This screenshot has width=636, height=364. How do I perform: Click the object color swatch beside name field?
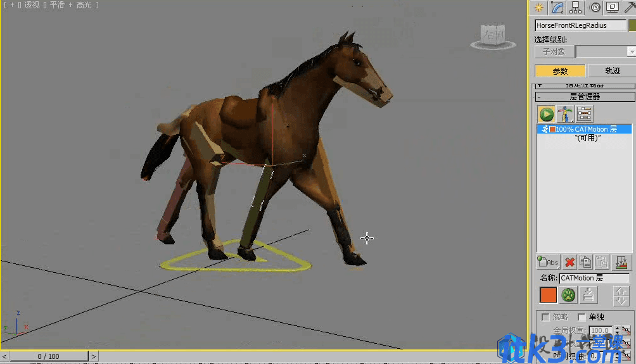[x=632, y=25]
